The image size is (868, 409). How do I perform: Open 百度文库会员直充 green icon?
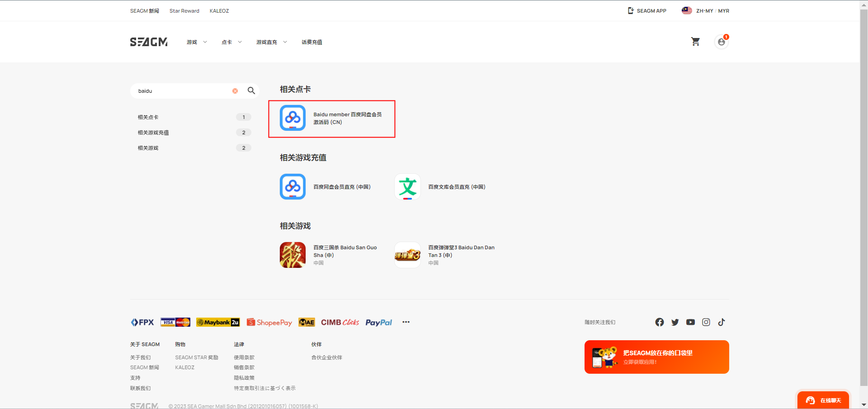pyautogui.click(x=407, y=186)
